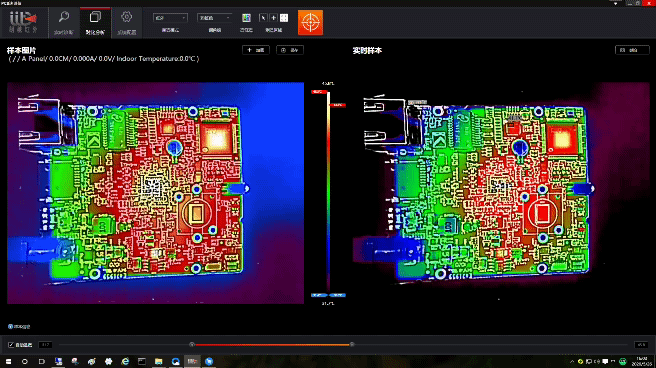Click the max value field at slider's right end
The width and height of the screenshot is (656, 368).
point(641,345)
